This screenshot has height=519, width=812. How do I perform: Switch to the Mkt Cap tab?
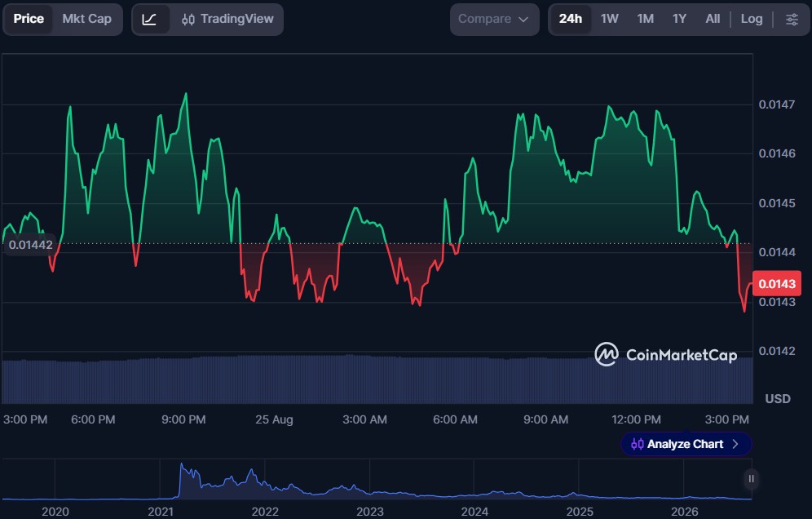(x=87, y=20)
